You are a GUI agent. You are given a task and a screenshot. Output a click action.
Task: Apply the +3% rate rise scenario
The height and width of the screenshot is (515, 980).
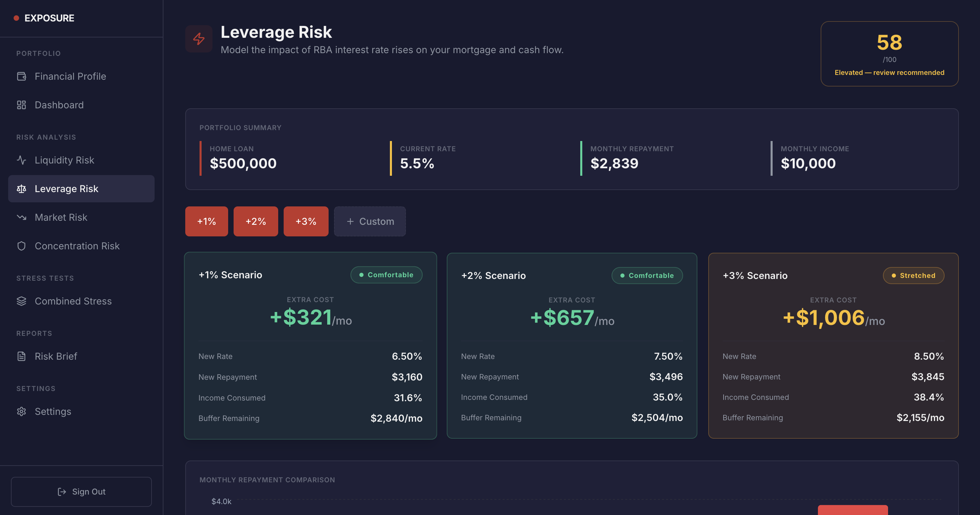pos(306,221)
